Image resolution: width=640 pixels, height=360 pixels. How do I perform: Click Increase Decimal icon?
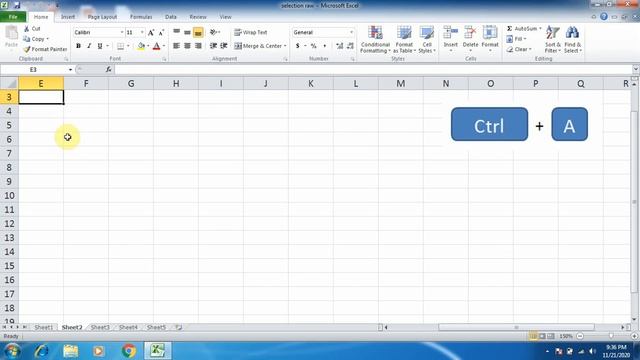(339, 46)
